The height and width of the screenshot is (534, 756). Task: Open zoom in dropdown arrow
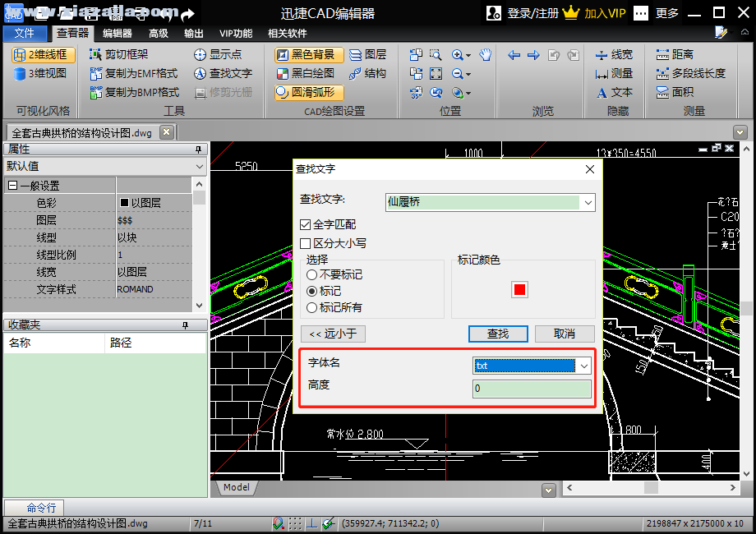tap(468, 55)
